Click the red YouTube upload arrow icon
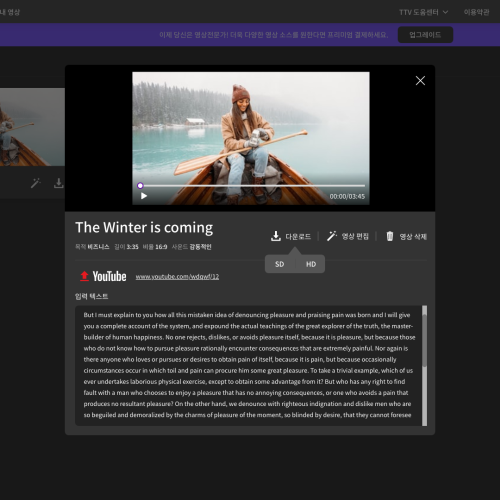The height and width of the screenshot is (500, 500). pos(84,276)
